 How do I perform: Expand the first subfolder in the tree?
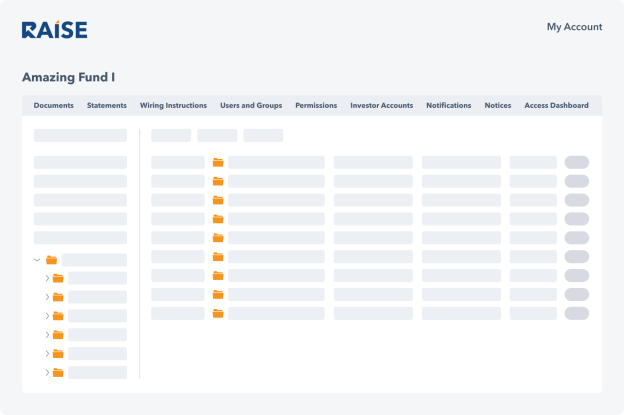point(47,278)
